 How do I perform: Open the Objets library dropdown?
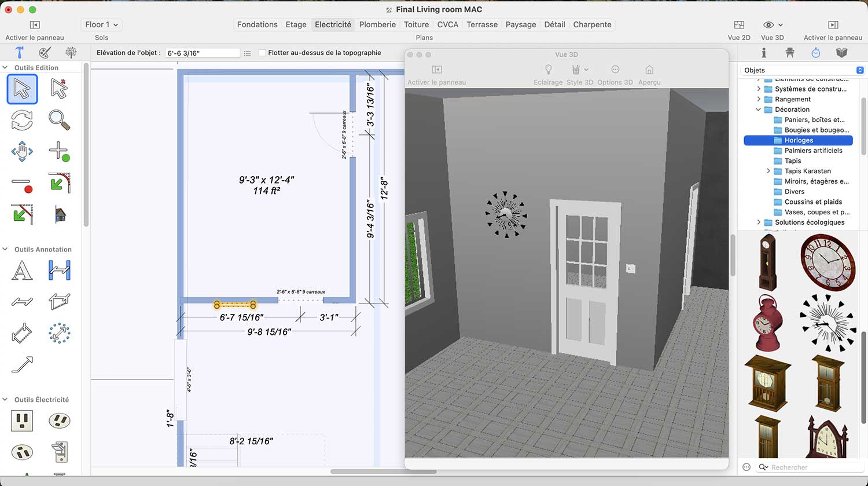click(803, 70)
